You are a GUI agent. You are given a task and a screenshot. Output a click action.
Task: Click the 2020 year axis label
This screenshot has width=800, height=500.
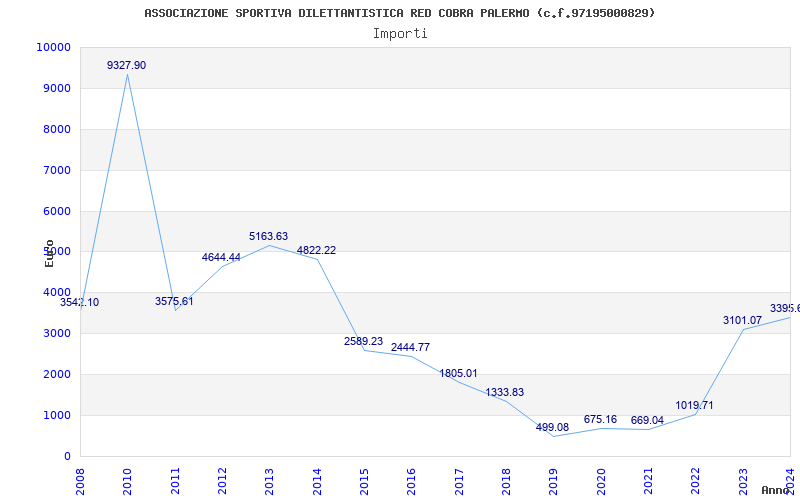[x=601, y=482]
